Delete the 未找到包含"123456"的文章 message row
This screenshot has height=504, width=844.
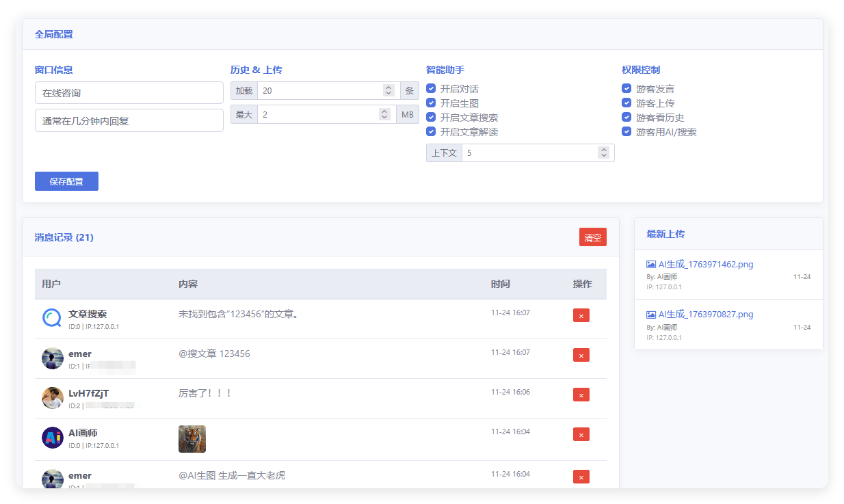coord(581,315)
